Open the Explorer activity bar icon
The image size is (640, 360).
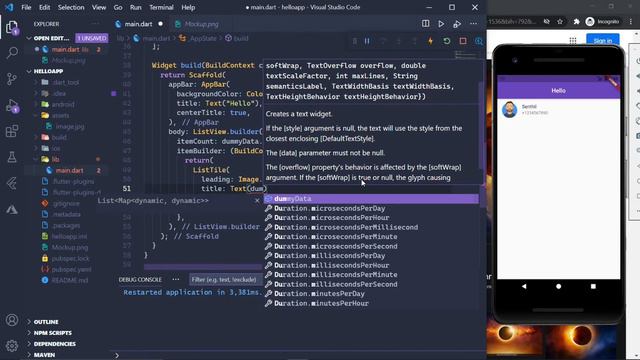(12, 28)
